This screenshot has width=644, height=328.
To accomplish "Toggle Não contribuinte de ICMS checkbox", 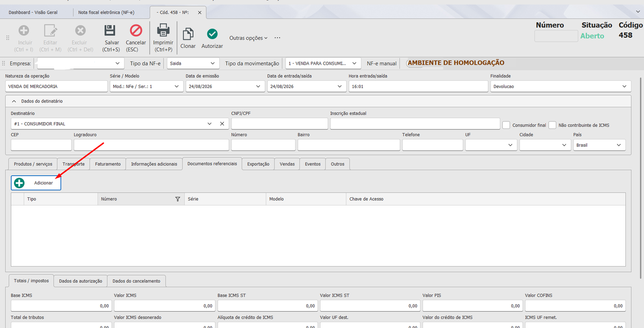I will pos(552,125).
